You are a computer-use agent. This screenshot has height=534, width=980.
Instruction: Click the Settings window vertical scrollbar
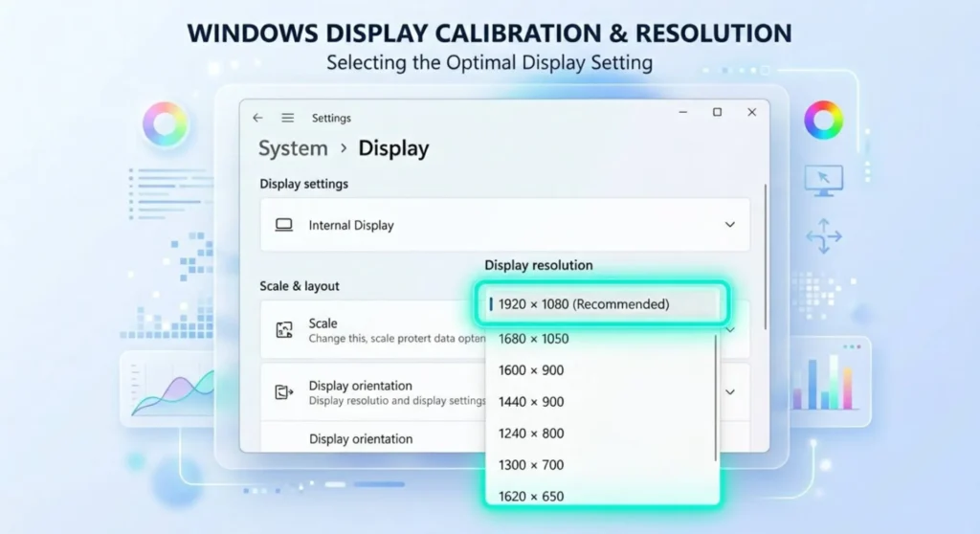coord(766,257)
